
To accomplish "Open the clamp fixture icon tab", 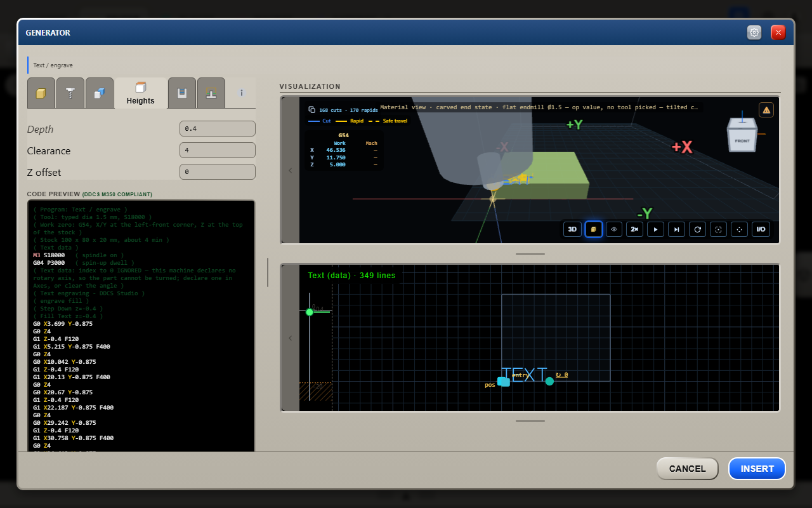I will click(x=211, y=93).
